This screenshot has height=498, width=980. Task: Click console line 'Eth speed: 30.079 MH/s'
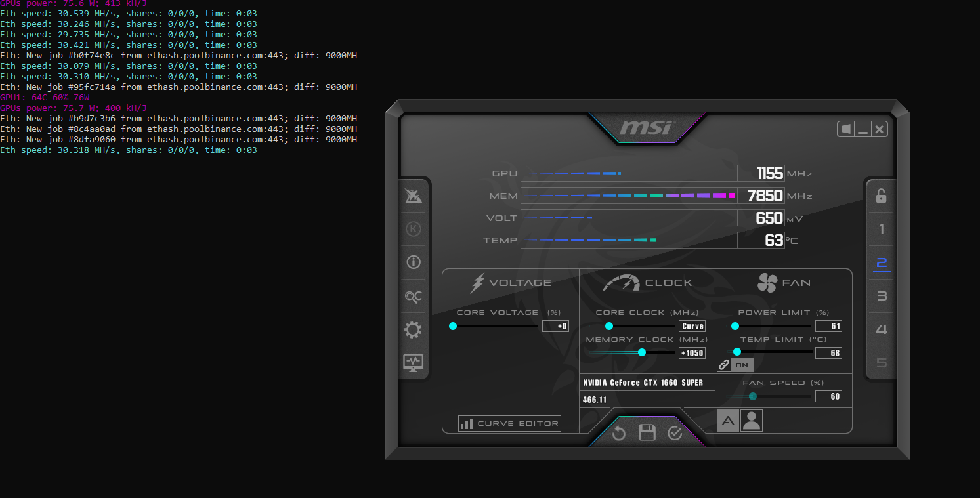pos(129,66)
